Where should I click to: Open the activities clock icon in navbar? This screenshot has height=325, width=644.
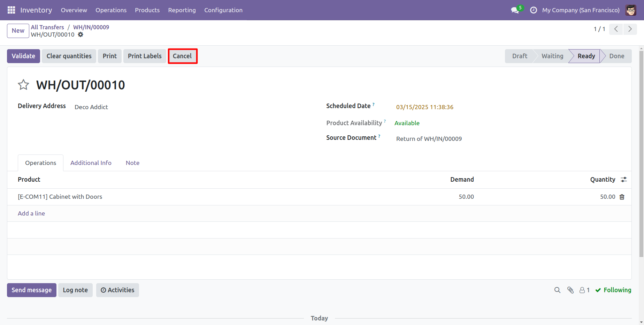pos(533,10)
